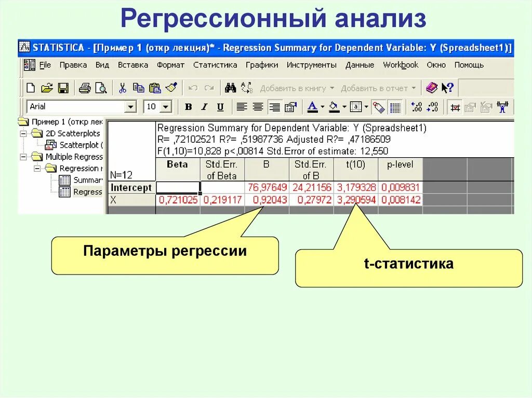Cut using the scissors icon
Image resolution: width=532 pixels, height=398 pixels.
tap(123, 88)
